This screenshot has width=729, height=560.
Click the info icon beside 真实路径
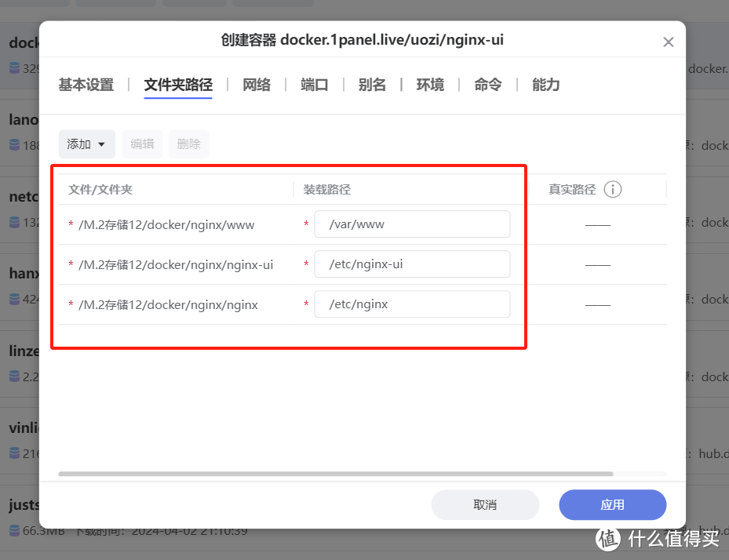613,189
